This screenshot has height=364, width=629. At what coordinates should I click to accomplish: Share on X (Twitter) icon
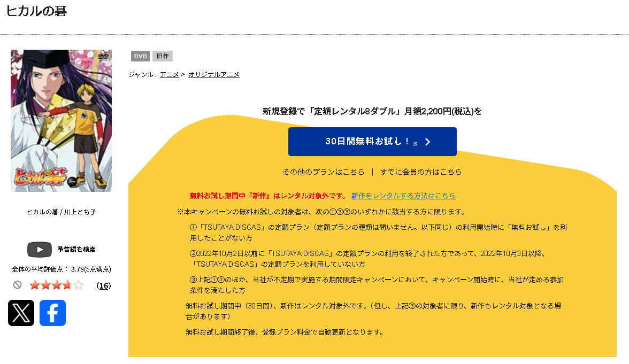(x=21, y=313)
